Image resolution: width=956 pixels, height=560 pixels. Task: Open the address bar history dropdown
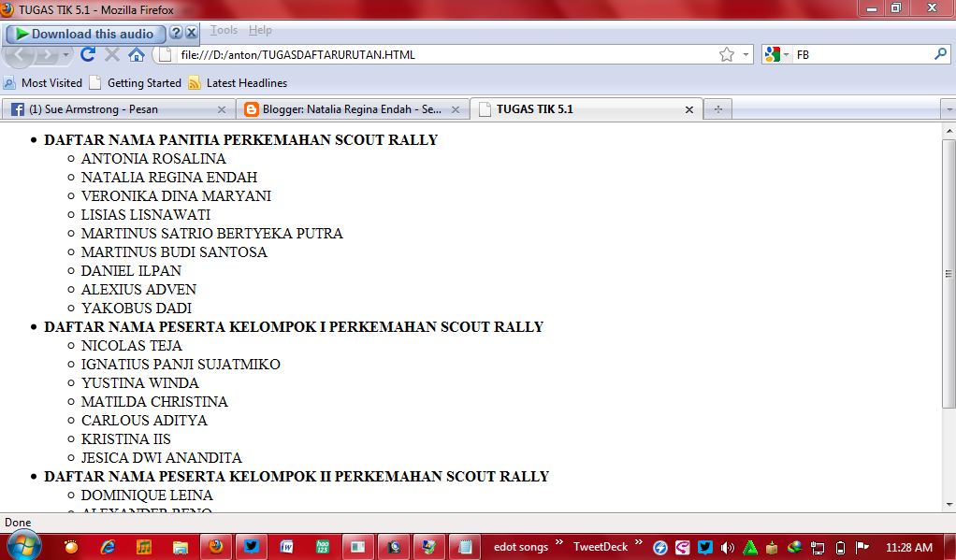[746, 55]
